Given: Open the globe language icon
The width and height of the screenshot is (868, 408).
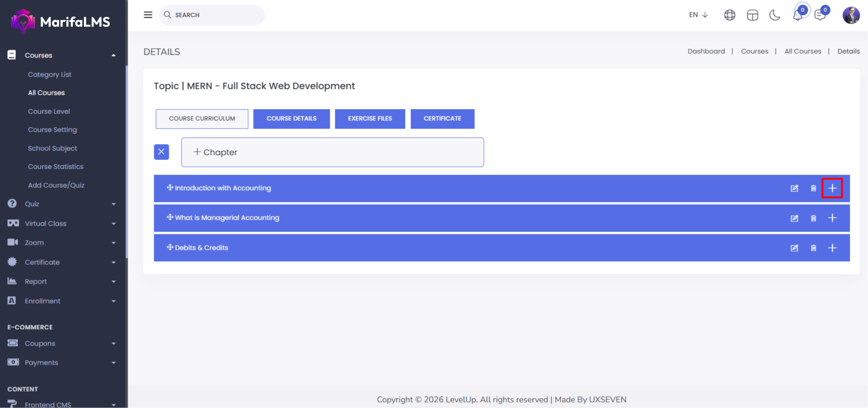Looking at the screenshot, I should [x=729, y=15].
